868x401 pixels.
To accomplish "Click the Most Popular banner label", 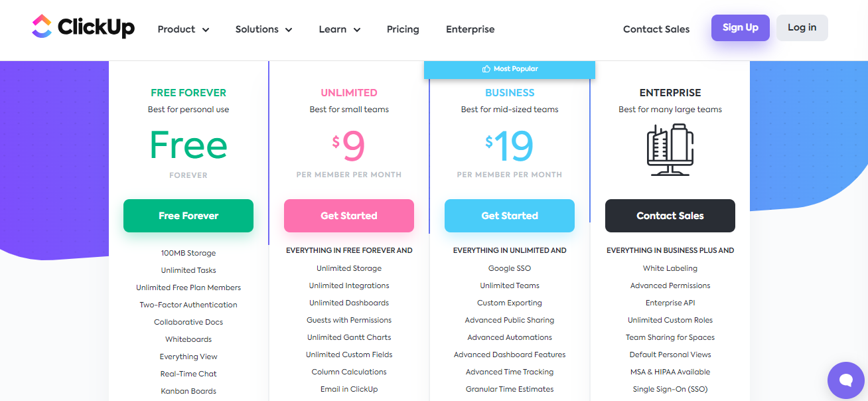I will (510, 69).
